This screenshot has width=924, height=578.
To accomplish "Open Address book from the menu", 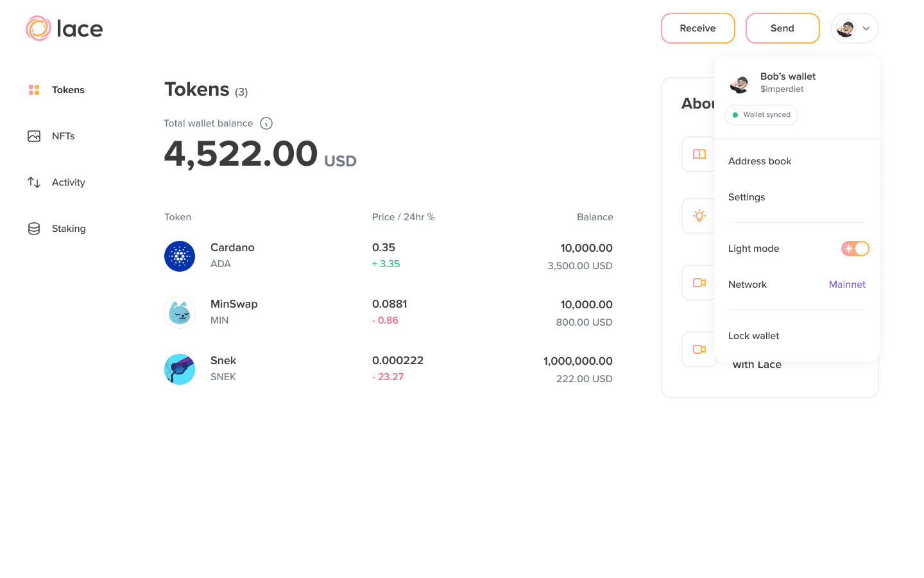I will pyautogui.click(x=760, y=161).
